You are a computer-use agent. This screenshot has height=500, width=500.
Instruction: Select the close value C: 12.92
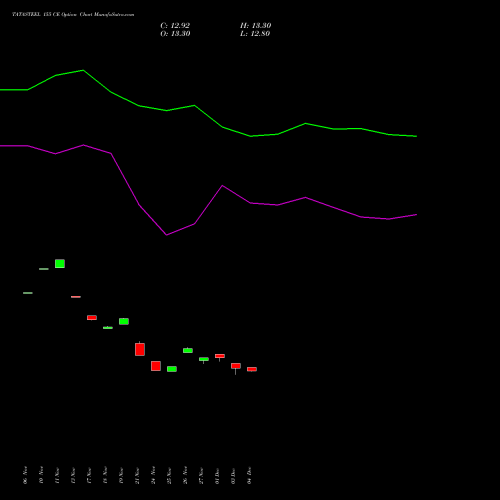[175, 26]
